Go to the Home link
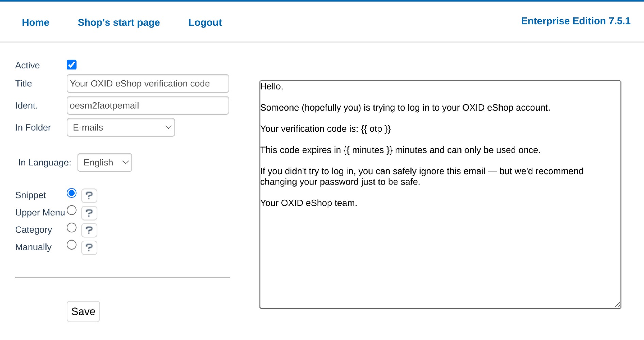This screenshot has width=644, height=340. [35, 22]
